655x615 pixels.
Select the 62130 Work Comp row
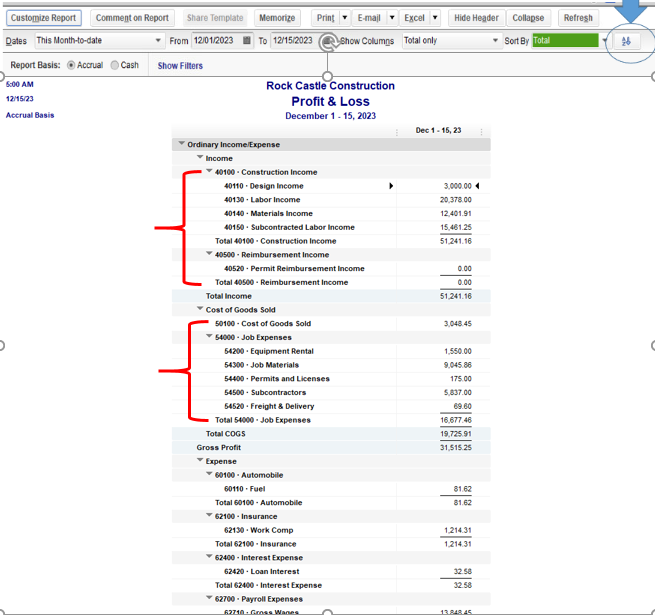pyautogui.click(x=331, y=531)
